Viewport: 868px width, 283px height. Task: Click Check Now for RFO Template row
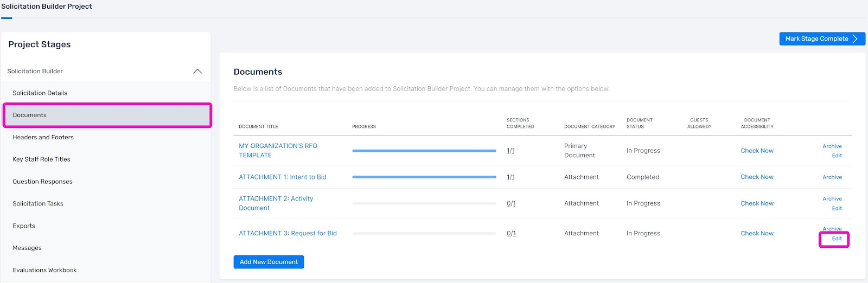(x=757, y=151)
